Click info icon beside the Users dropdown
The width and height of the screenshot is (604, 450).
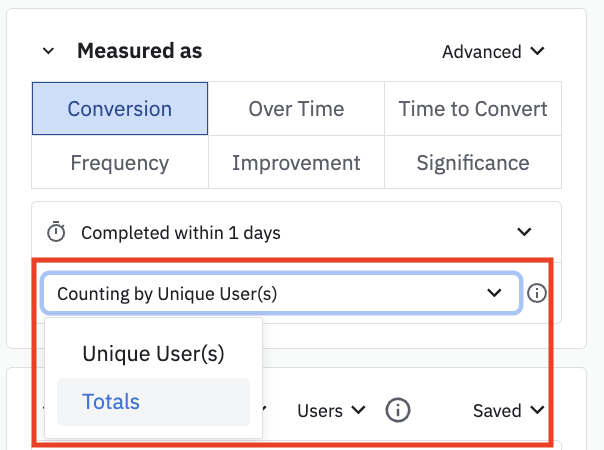[399, 410]
